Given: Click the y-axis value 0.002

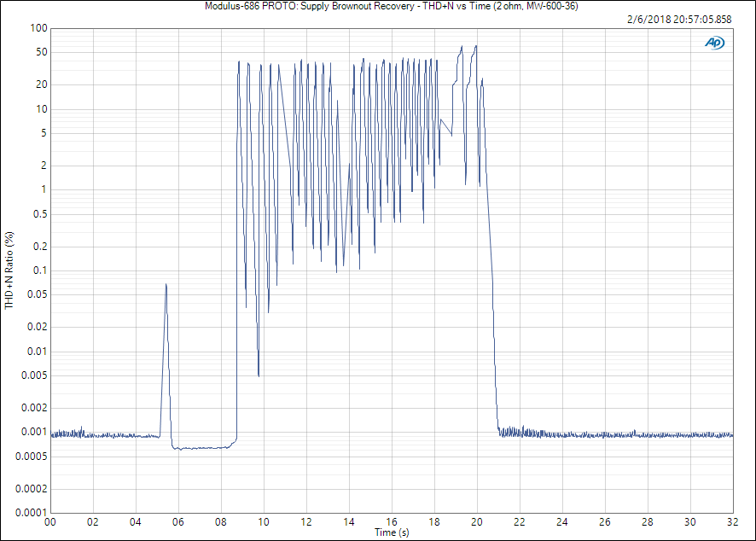Looking at the screenshot, I should (x=34, y=408).
